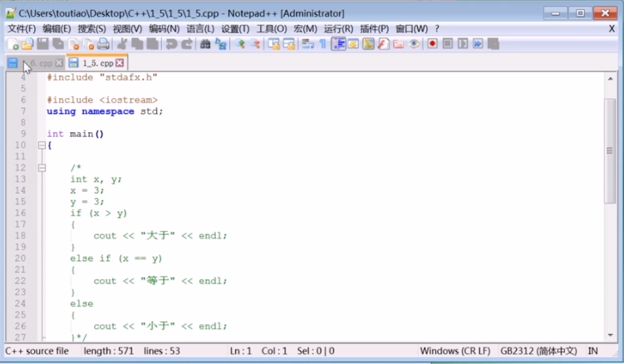Screen dimensions: 624x364
Task: Open Folder as Workspace icon
Action: coord(399,44)
